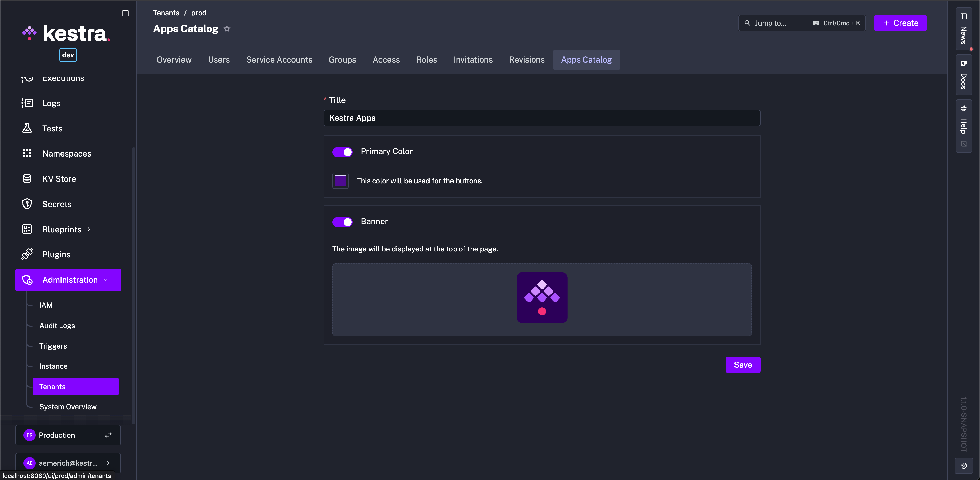Collapse the left sidebar with panel icon
The image size is (980, 480).
coord(126,13)
